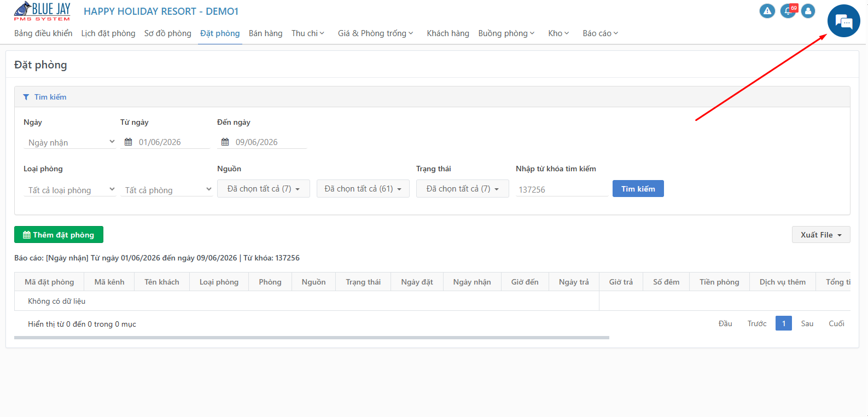The width and height of the screenshot is (868, 417).
Task: Sort by Tiền phòng column header
Action: point(719,282)
